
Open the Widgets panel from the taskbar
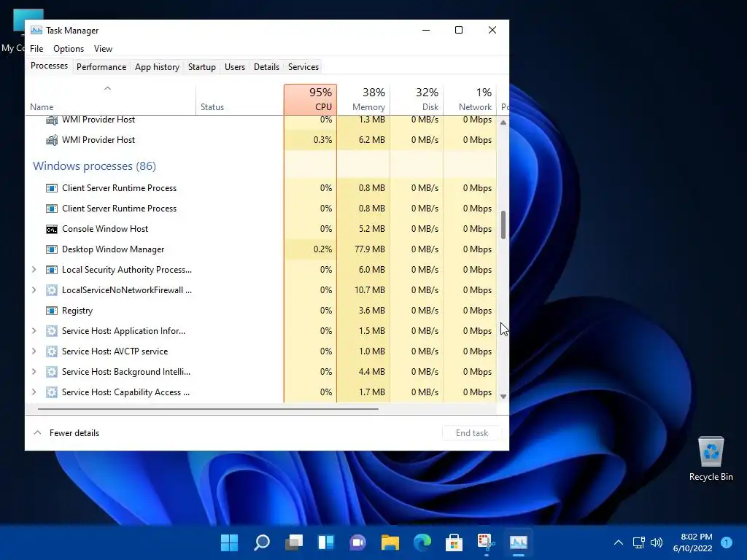[326, 542]
